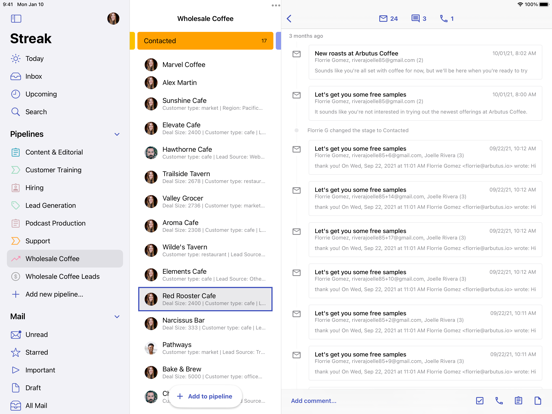The width and height of the screenshot is (552, 414).
Task: Open the Wilde's Tavern box
Action: click(x=205, y=250)
